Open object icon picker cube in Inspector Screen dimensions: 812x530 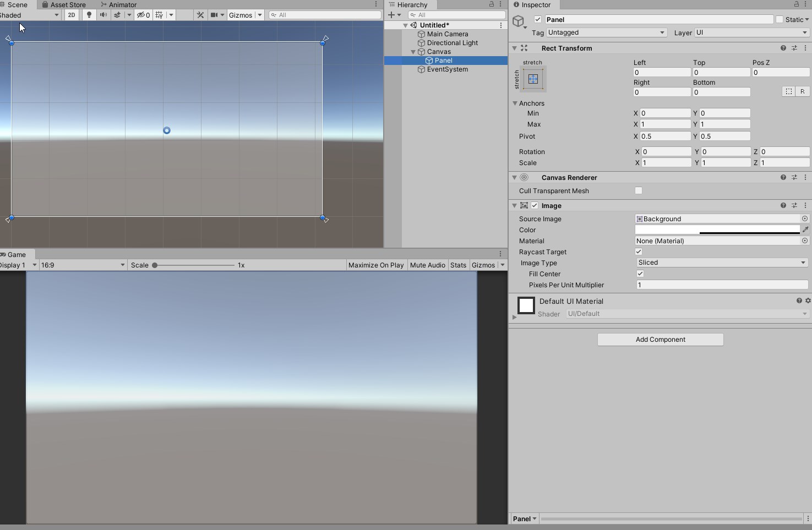pos(519,21)
